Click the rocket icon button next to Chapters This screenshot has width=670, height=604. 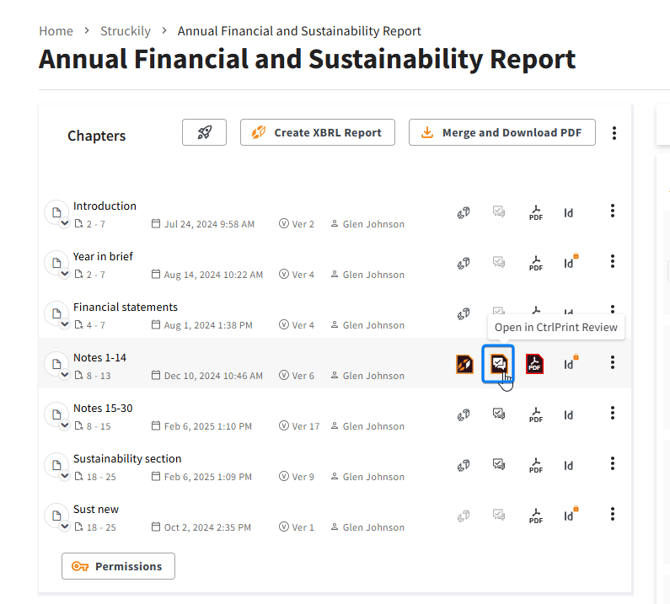(x=204, y=132)
